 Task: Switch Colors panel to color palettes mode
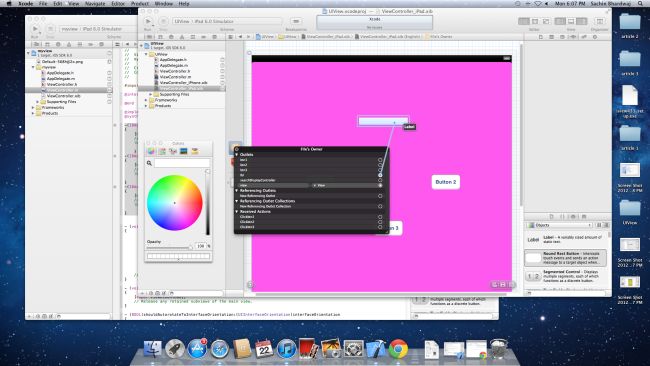click(x=173, y=152)
